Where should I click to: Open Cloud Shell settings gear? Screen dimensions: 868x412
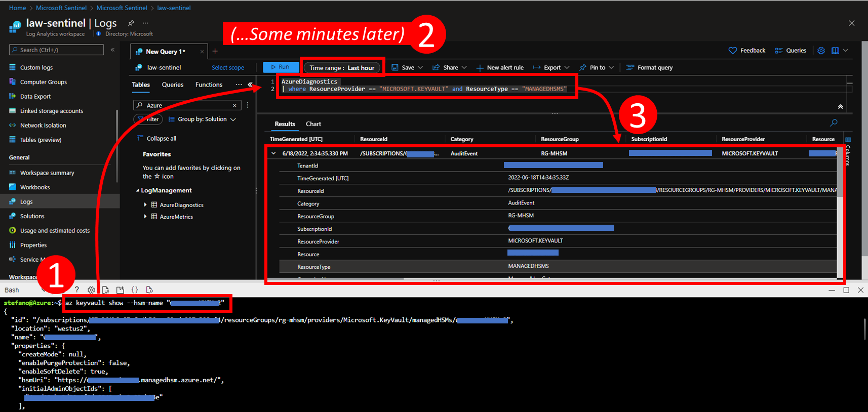coord(91,290)
